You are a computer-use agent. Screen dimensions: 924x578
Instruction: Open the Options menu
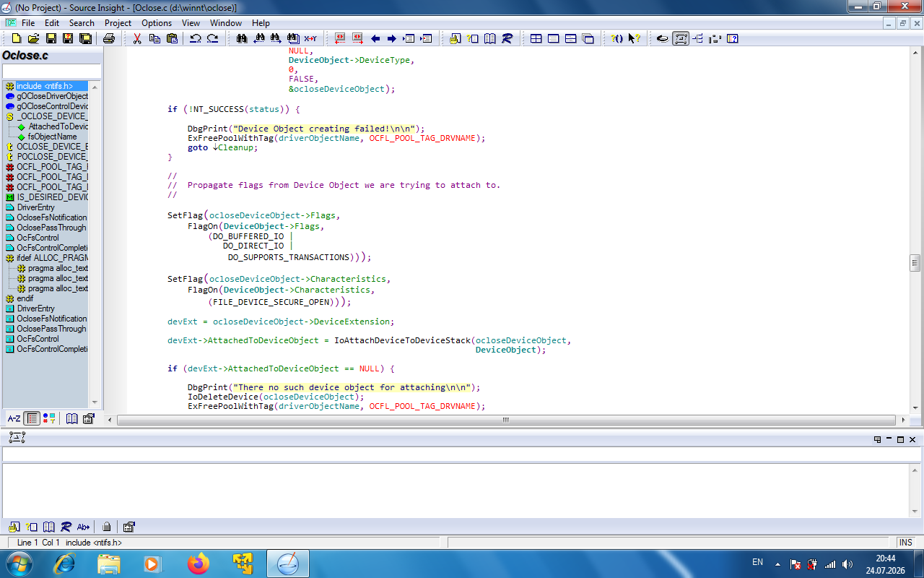(x=157, y=23)
